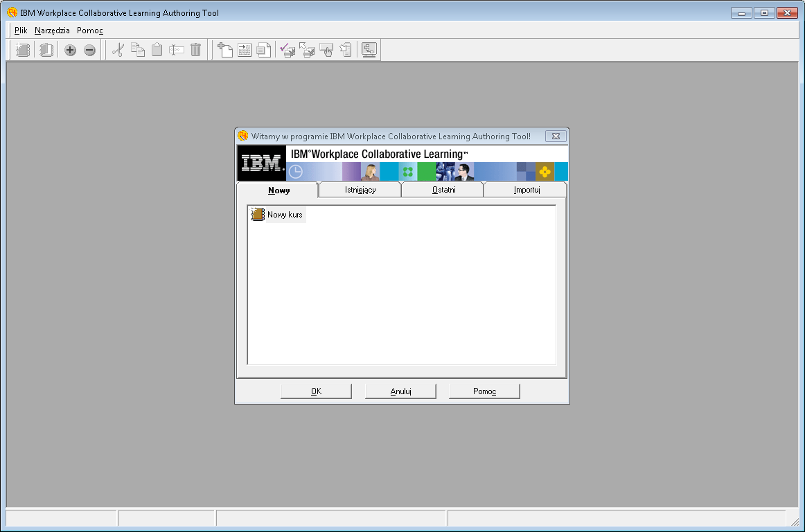The image size is (805, 532).
Task: Click the add new page icon
Action: pos(225,50)
